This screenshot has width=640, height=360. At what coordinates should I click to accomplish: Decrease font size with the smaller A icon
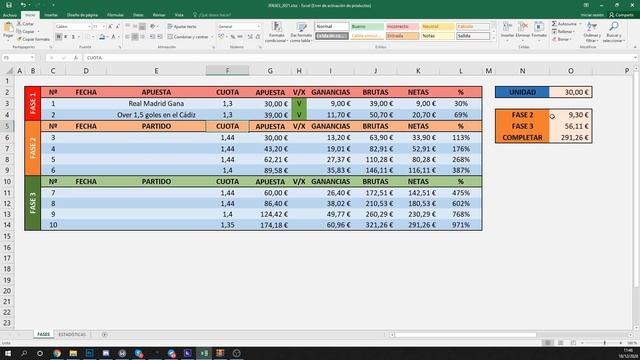point(118,27)
